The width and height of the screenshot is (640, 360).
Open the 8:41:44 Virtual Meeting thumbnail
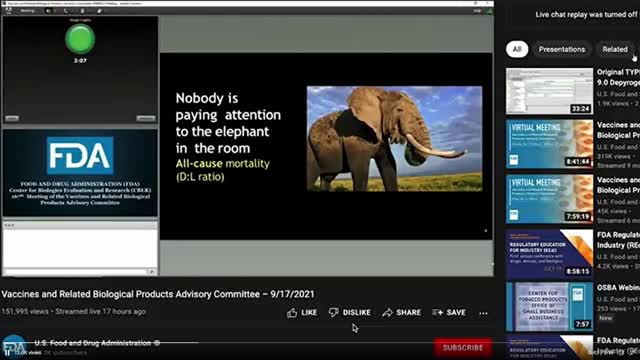pos(549,144)
